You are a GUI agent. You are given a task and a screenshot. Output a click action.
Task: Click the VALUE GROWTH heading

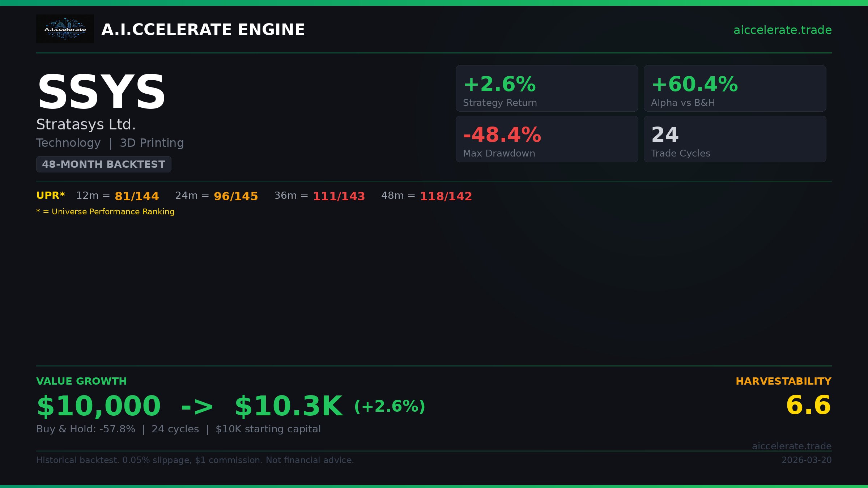(x=81, y=381)
